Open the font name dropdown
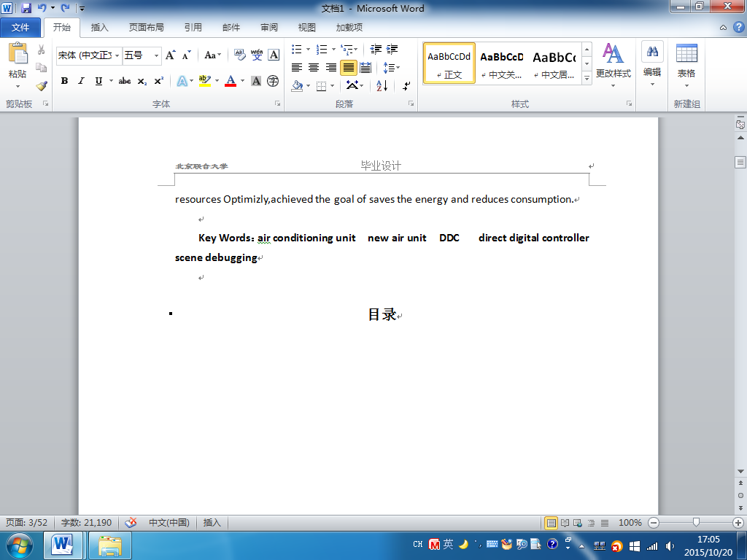Screen dimensions: 747x560 tap(117, 55)
